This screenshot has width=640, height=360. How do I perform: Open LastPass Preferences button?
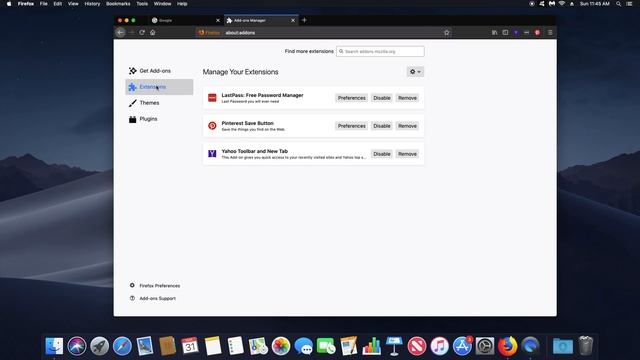point(351,98)
